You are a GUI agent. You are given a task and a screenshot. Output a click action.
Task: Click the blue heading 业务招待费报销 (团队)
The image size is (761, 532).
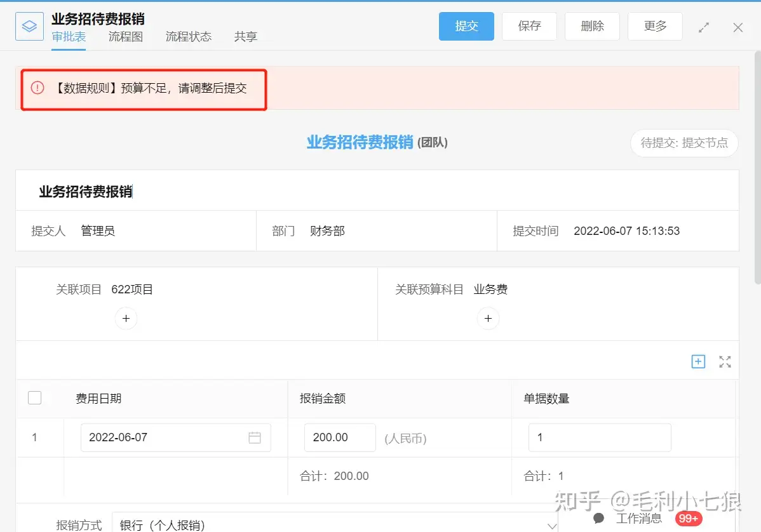(377, 143)
